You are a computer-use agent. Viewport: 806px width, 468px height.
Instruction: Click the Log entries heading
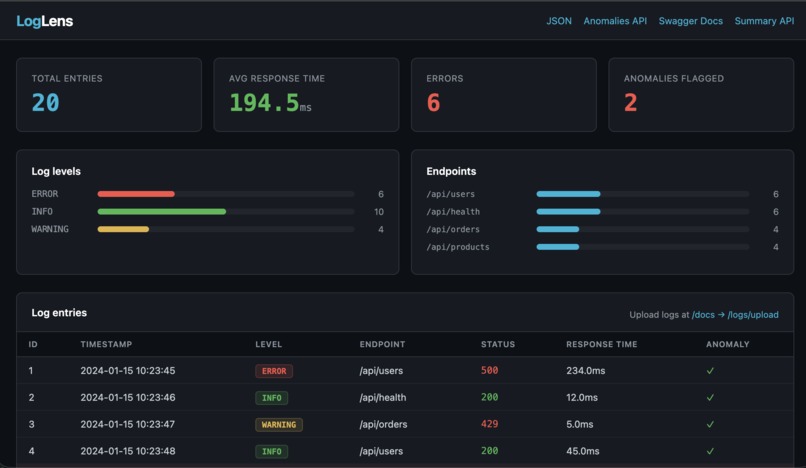(59, 313)
